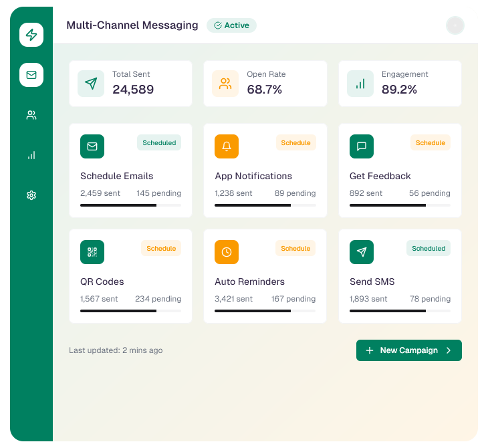Click 1,893 sent on Send SMS
Viewport: 488px width, 448px height.
tap(368, 299)
